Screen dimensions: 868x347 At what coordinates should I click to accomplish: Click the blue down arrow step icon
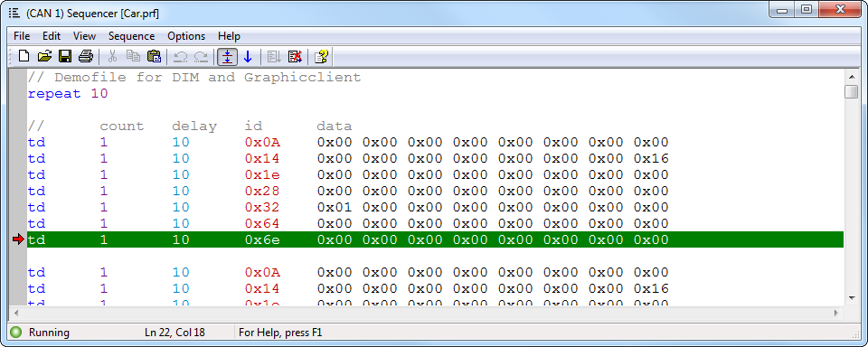248,56
